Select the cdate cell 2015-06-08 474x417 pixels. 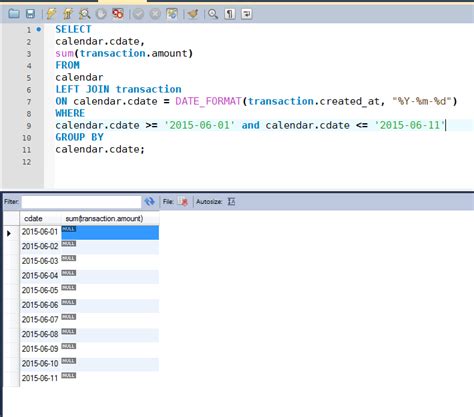tap(40, 335)
